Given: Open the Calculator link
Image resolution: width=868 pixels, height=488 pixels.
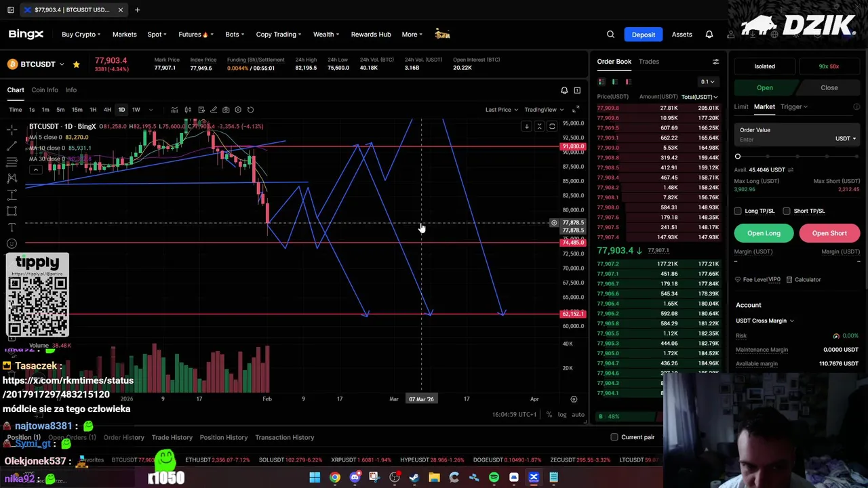Looking at the screenshot, I should click(x=804, y=279).
